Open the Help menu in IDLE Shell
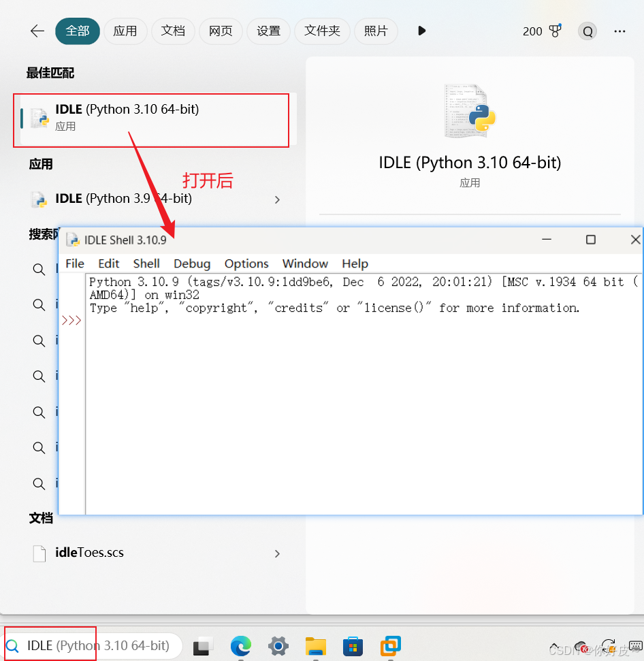This screenshot has width=644, height=661. [355, 263]
